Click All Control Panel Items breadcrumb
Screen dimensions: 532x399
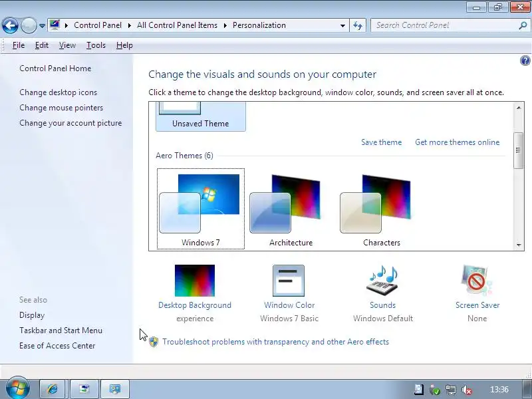pyautogui.click(x=177, y=25)
